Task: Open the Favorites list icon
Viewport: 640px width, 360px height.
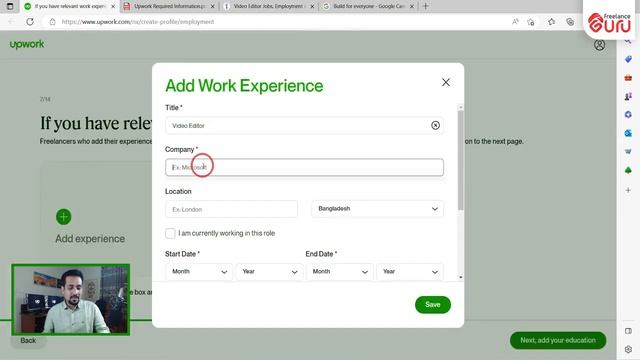Action: coord(551,22)
